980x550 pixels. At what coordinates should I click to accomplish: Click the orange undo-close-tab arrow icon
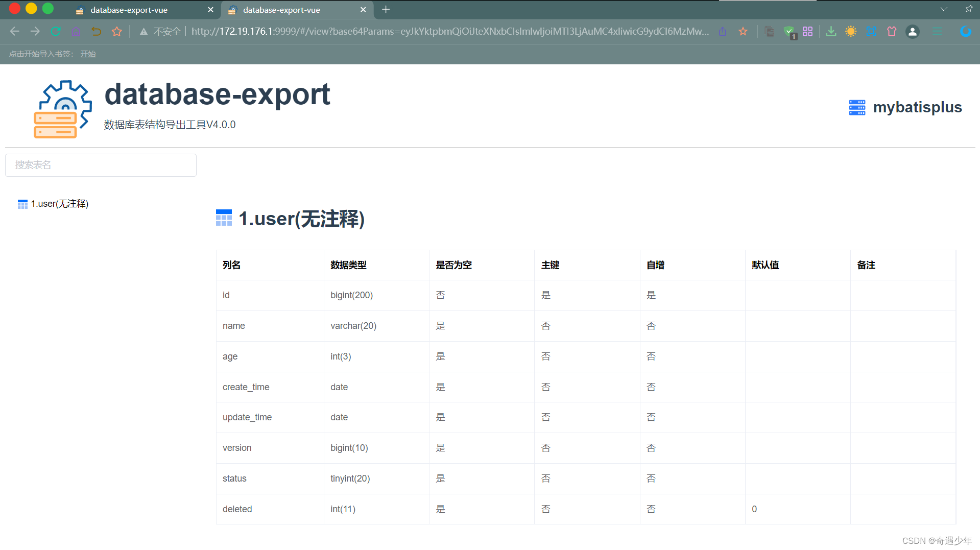tap(96, 32)
